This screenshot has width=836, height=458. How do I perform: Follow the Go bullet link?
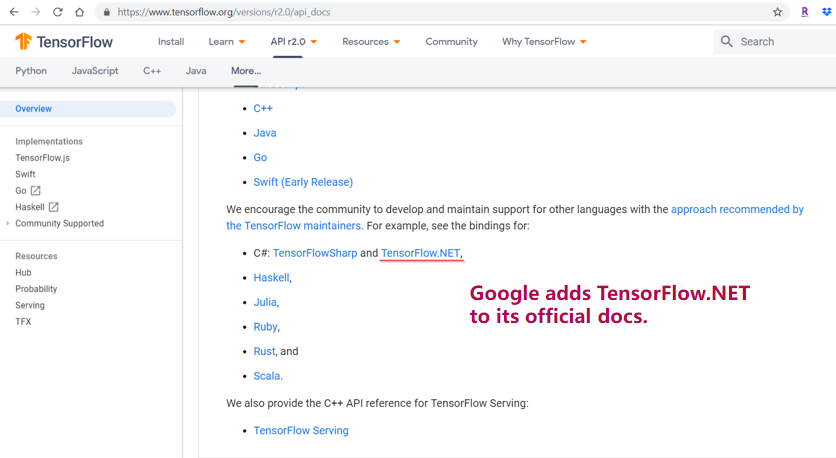[x=260, y=157]
